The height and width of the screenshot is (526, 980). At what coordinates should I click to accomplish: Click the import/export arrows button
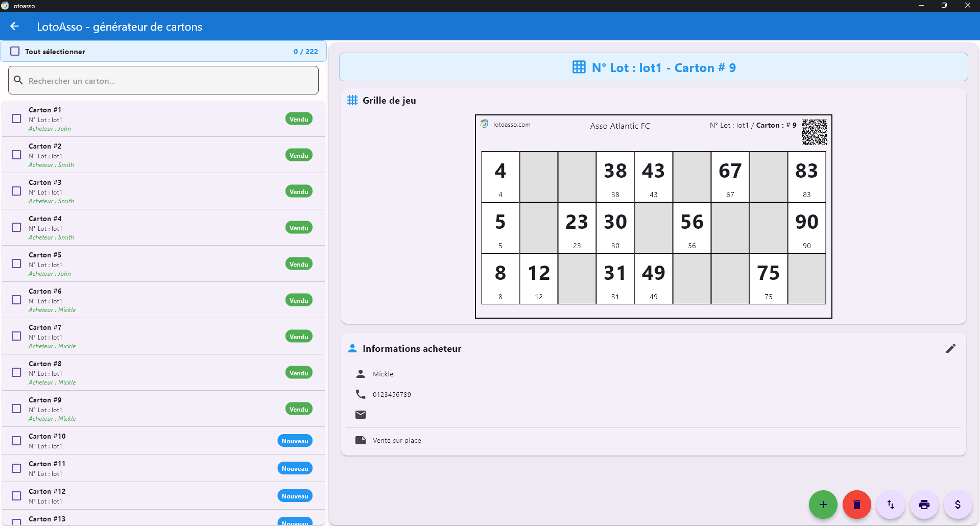891,505
